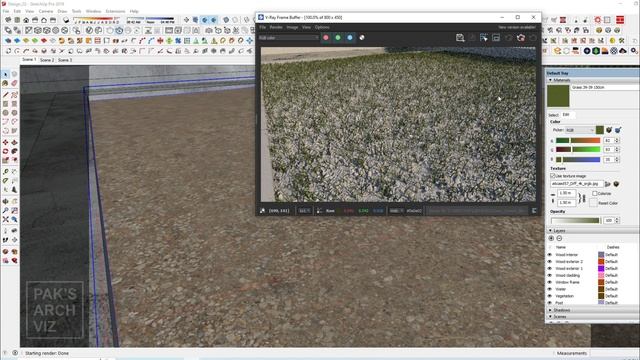Open the Options menu in Frame Buffer
Screen dimensions: 640x360
click(322, 27)
